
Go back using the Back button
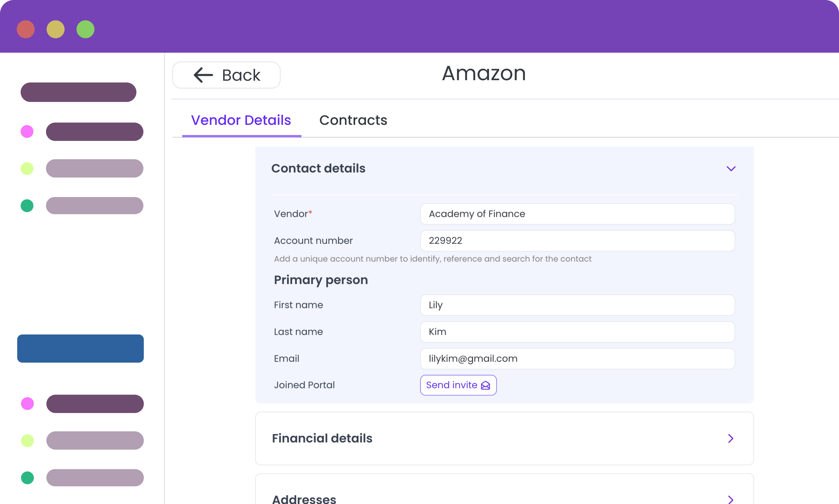click(x=226, y=75)
